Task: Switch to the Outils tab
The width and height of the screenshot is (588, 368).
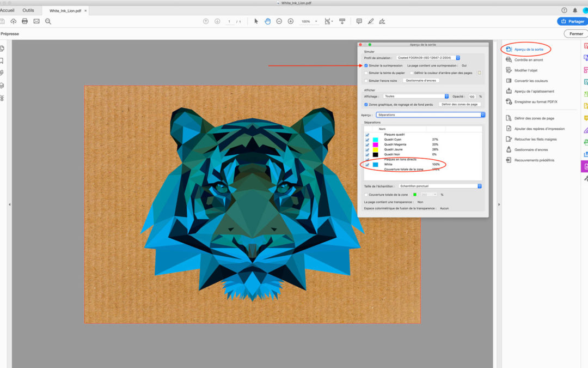Action: (28, 10)
